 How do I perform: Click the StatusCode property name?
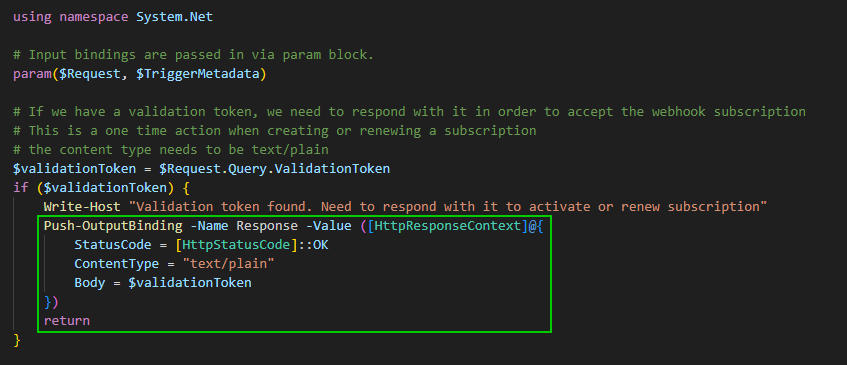(113, 245)
